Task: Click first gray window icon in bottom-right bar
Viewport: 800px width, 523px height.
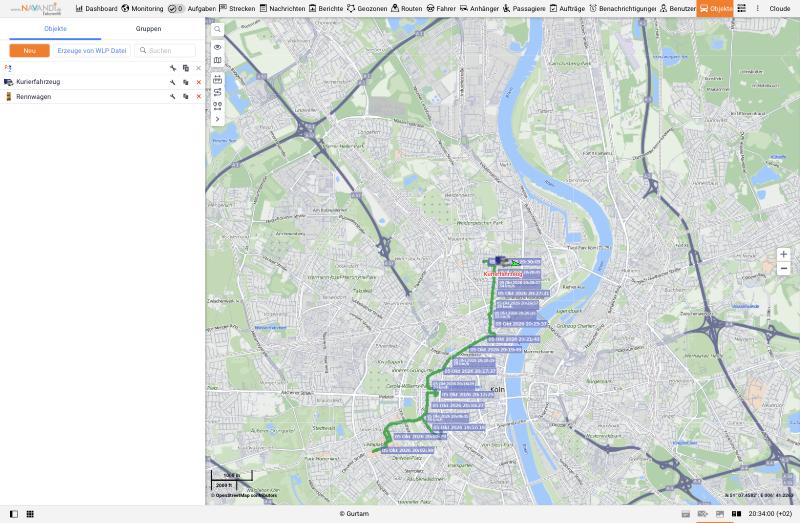Action: 686,514
